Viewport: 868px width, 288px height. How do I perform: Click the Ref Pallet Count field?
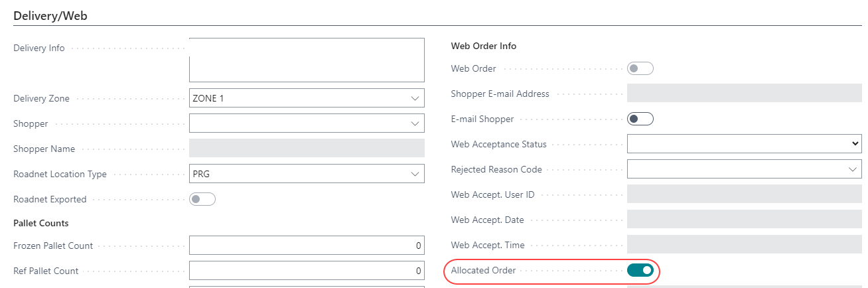tap(307, 271)
